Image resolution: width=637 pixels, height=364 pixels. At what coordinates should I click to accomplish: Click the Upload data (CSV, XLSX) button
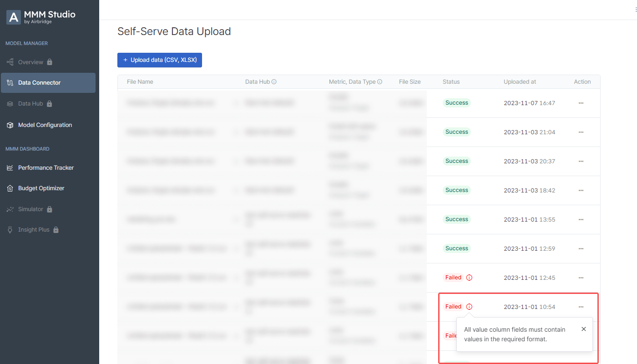tap(160, 60)
